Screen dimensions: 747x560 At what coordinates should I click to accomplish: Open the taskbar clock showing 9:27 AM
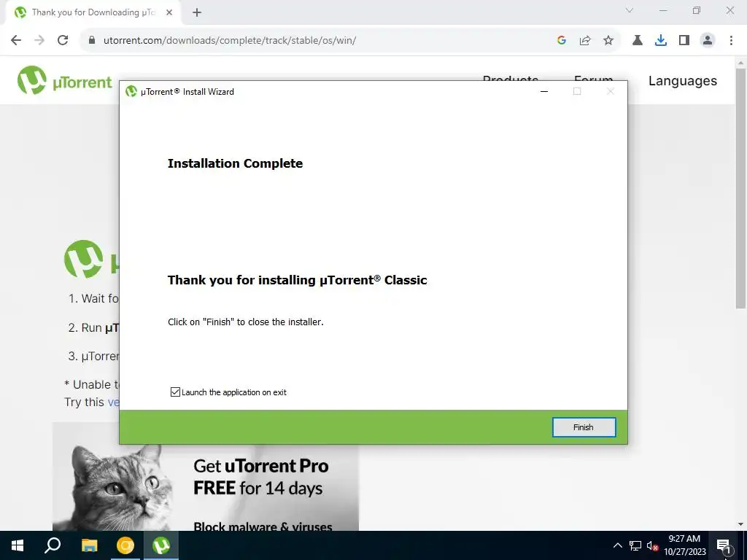point(684,545)
